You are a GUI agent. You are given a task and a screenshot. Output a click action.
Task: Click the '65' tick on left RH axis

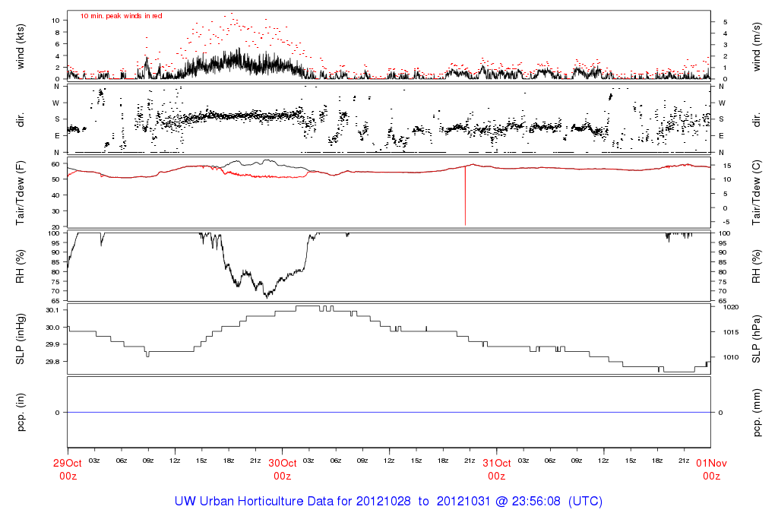tap(55, 301)
